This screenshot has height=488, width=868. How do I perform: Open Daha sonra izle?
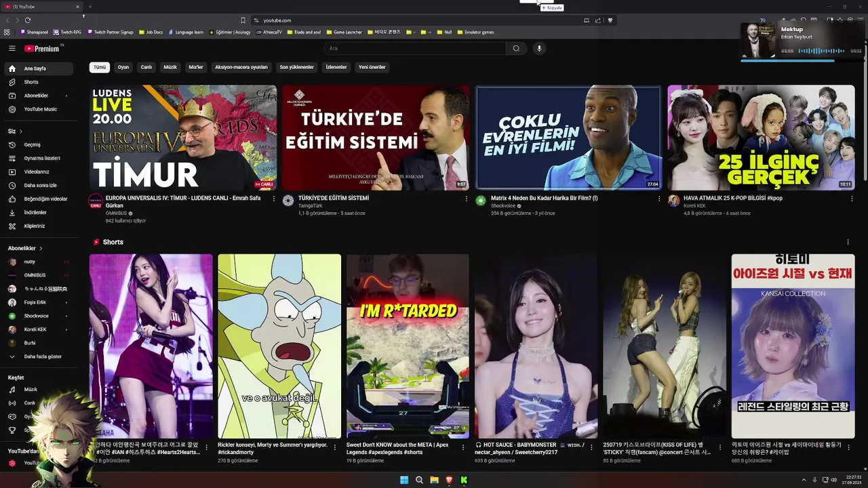(38, 185)
